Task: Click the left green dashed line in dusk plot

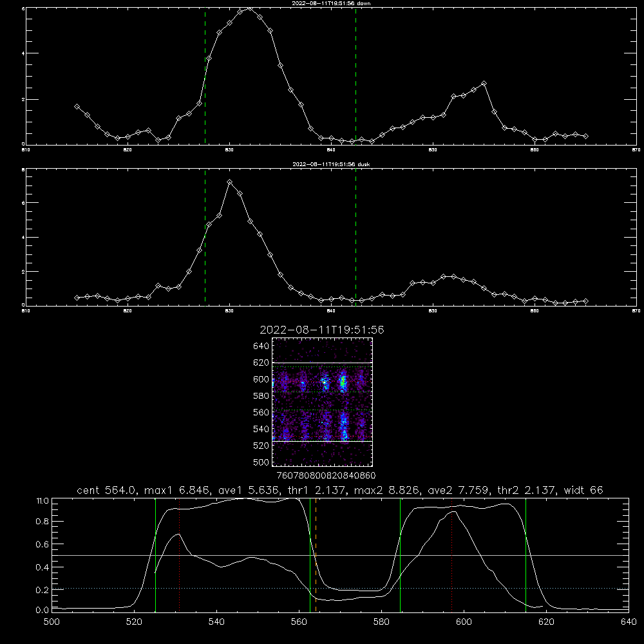Action: click(x=205, y=237)
